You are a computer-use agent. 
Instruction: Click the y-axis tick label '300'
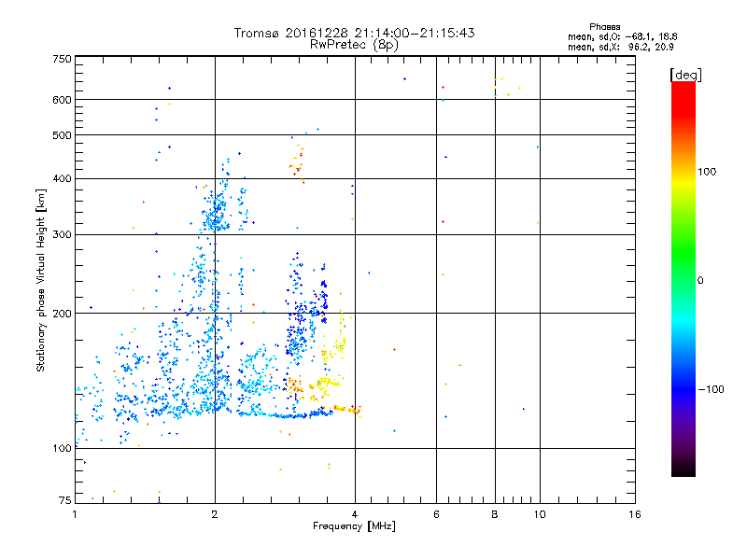coord(62,235)
